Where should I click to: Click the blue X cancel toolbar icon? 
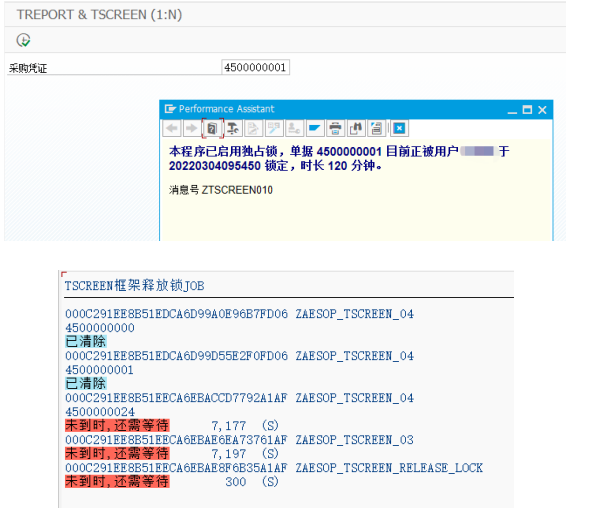(399, 128)
